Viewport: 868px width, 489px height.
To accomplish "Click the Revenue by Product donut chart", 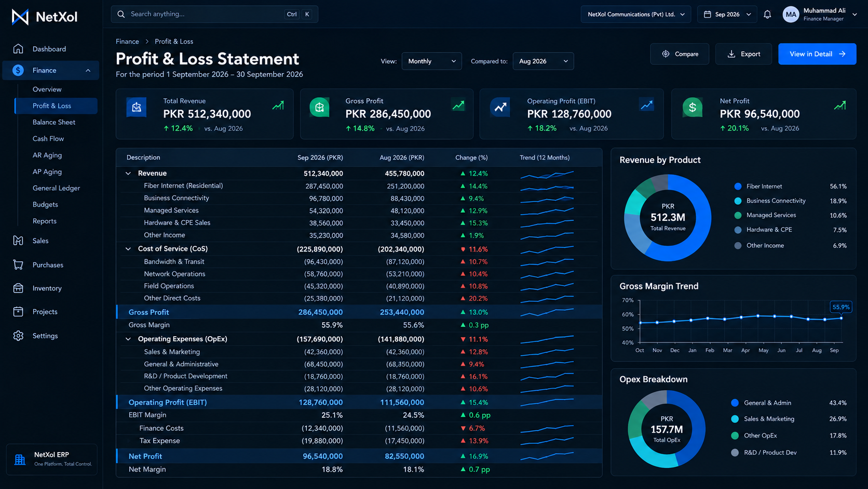I will coord(668,218).
